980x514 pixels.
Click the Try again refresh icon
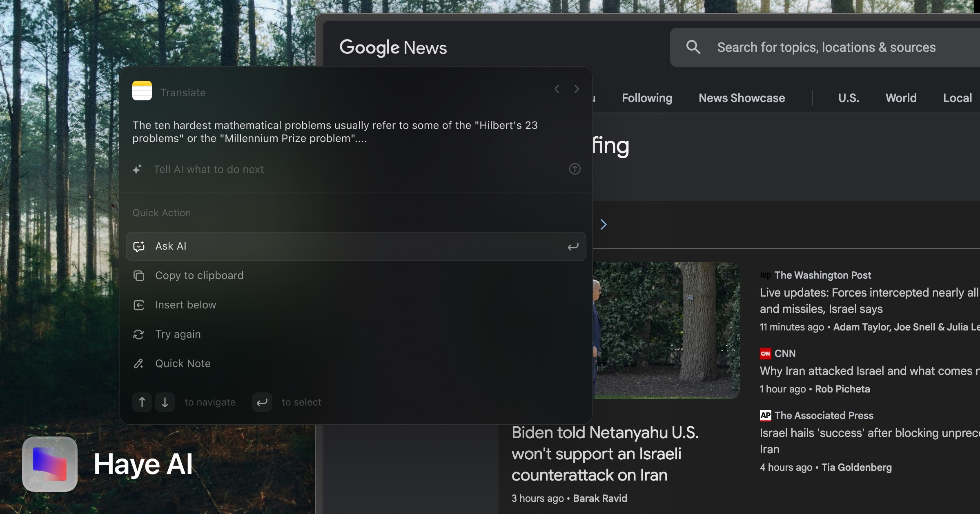(139, 335)
